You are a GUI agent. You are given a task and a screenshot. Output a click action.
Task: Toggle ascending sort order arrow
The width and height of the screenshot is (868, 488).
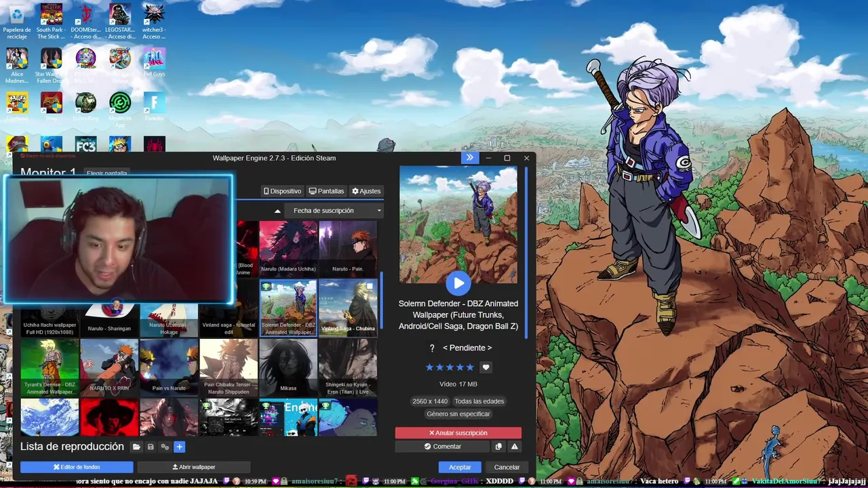click(x=277, y=211)
